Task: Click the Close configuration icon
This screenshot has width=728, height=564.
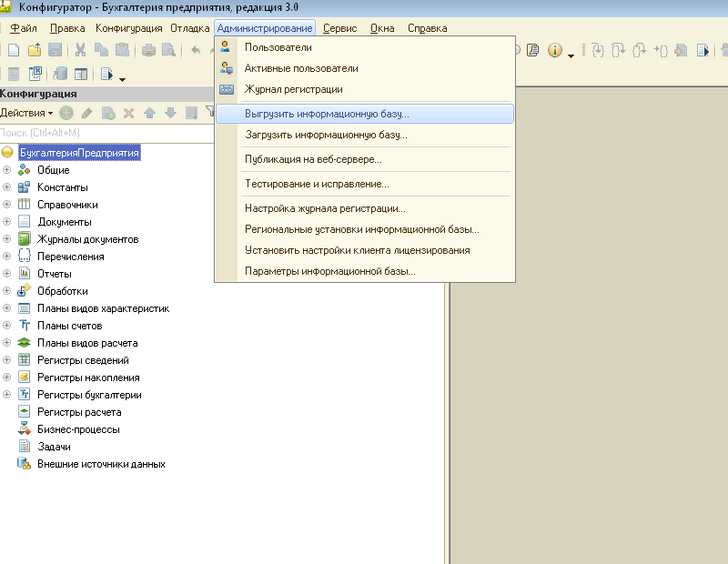Action: 38,75
